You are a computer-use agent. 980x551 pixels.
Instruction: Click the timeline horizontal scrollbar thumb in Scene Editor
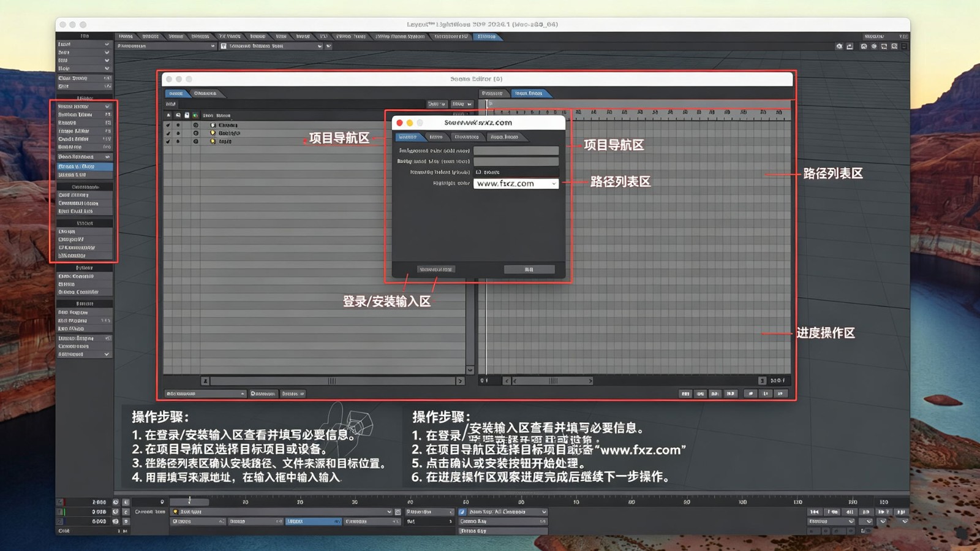coord(553,381)
